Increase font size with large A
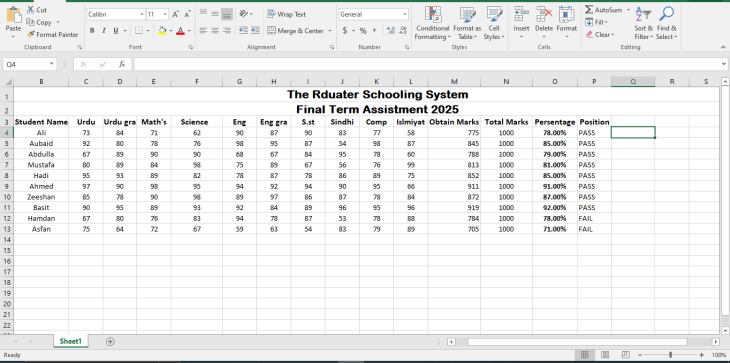 click(x=176, y=14)
